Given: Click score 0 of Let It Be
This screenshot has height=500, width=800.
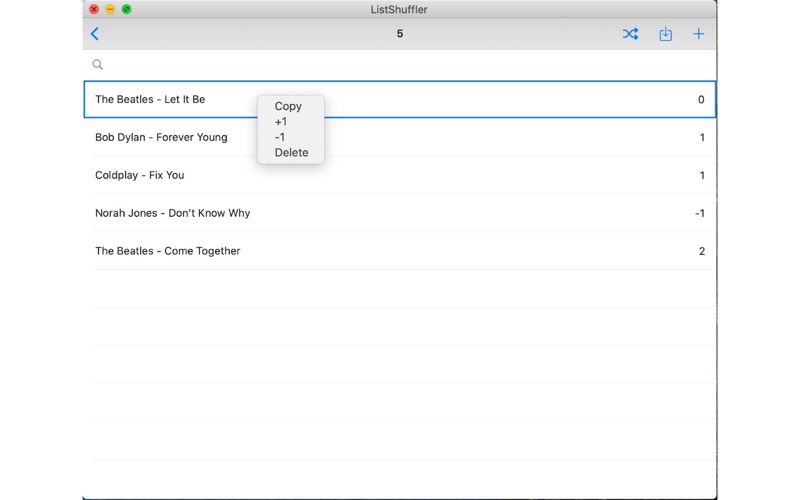Looking at the screenshot, I should click(701, 99).
